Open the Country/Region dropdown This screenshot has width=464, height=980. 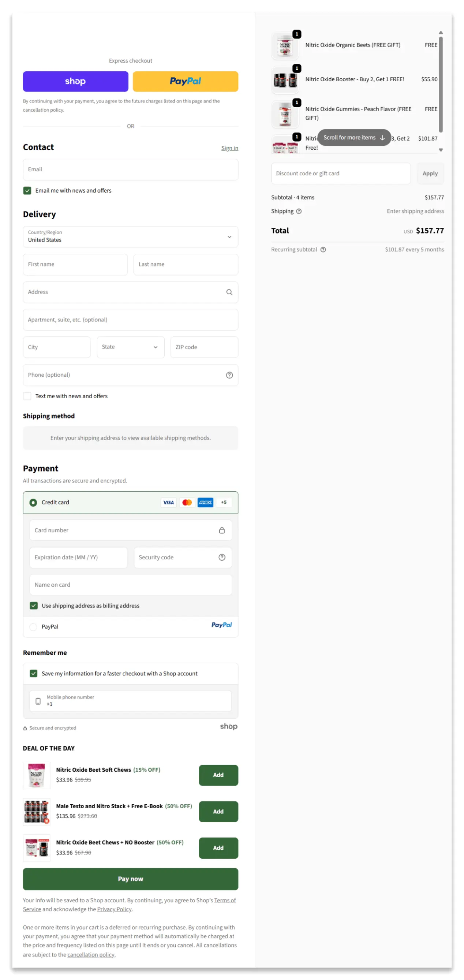pyautogui.click(x=130, y=236)
